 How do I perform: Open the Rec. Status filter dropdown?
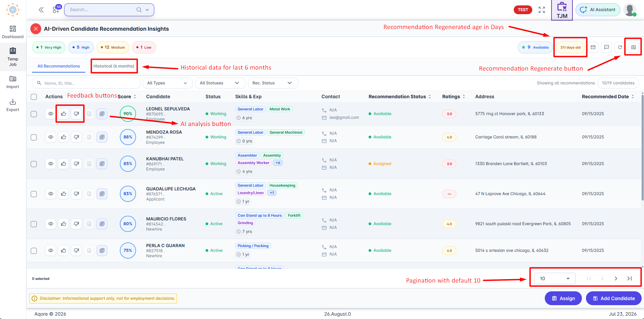[273, 83]
